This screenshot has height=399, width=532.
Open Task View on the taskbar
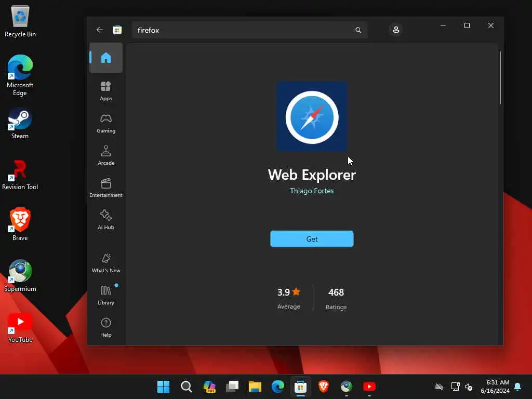(x=232, y=387)
